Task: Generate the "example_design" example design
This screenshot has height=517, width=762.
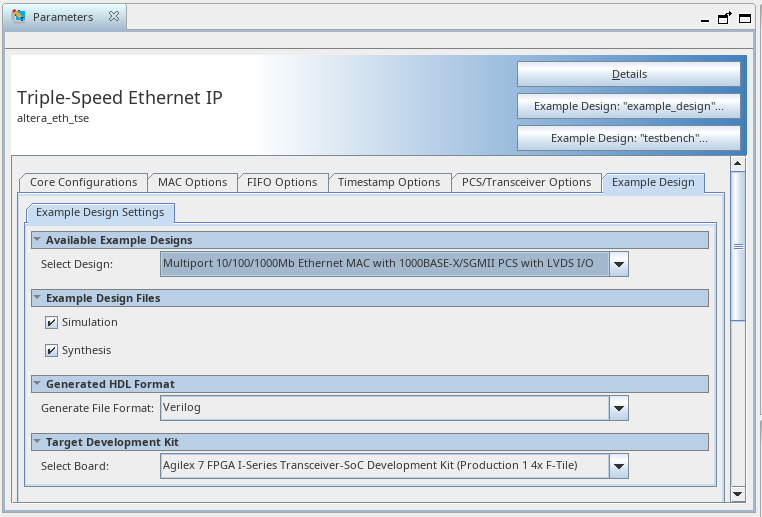Action: [629, 106]
